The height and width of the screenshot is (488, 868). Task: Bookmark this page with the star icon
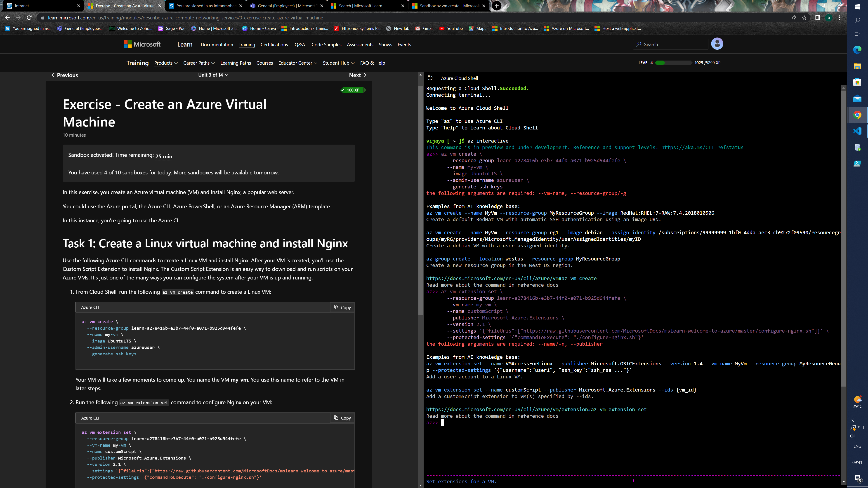click(x=804, y=18)
